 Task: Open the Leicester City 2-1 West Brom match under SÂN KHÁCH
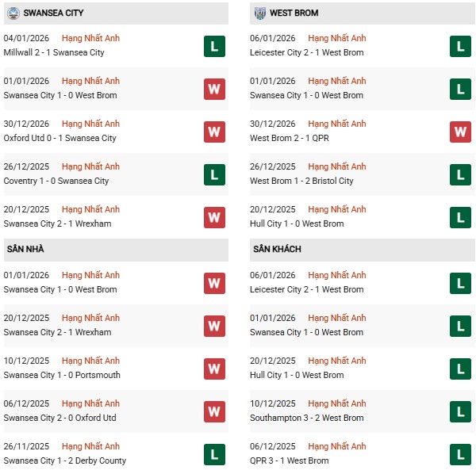click(306, 289)
